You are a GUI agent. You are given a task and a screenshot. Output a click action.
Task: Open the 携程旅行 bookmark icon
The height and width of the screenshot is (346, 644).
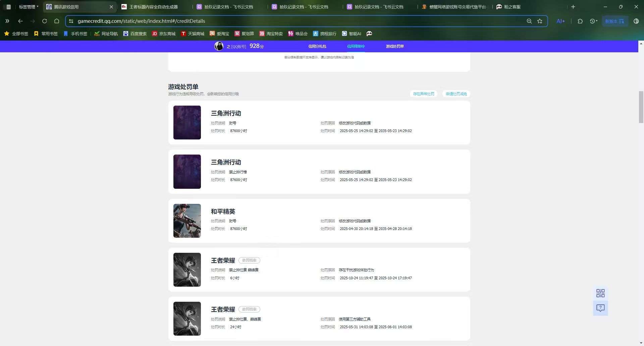pos(316,34)
